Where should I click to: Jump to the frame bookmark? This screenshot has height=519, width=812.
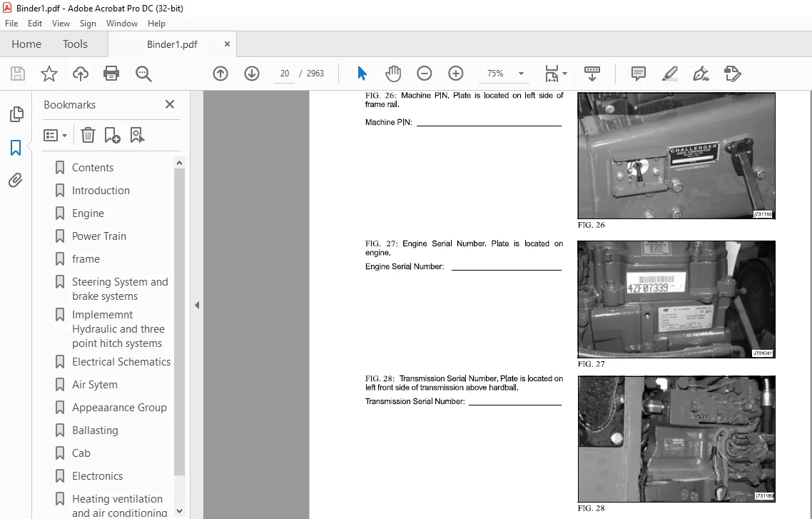coord(86,258)
